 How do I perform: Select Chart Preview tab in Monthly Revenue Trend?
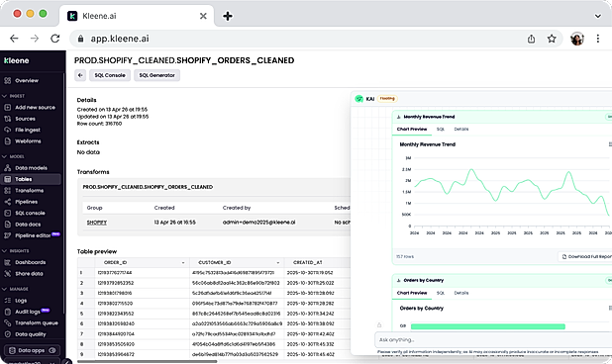(x=412, y=129)
